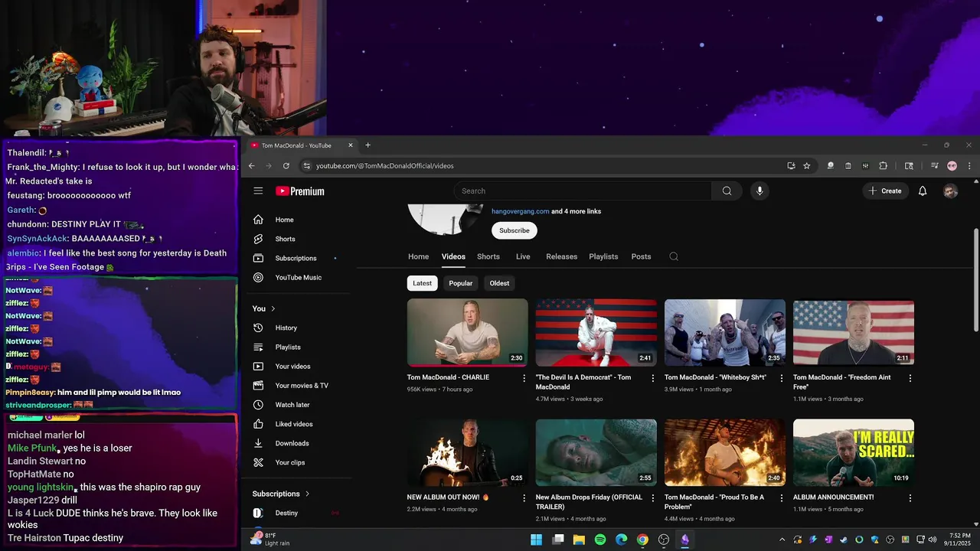Switch to the Releases tab
Image resolution: width=980 pixels, height=551 pixels.
click(561, 256)
